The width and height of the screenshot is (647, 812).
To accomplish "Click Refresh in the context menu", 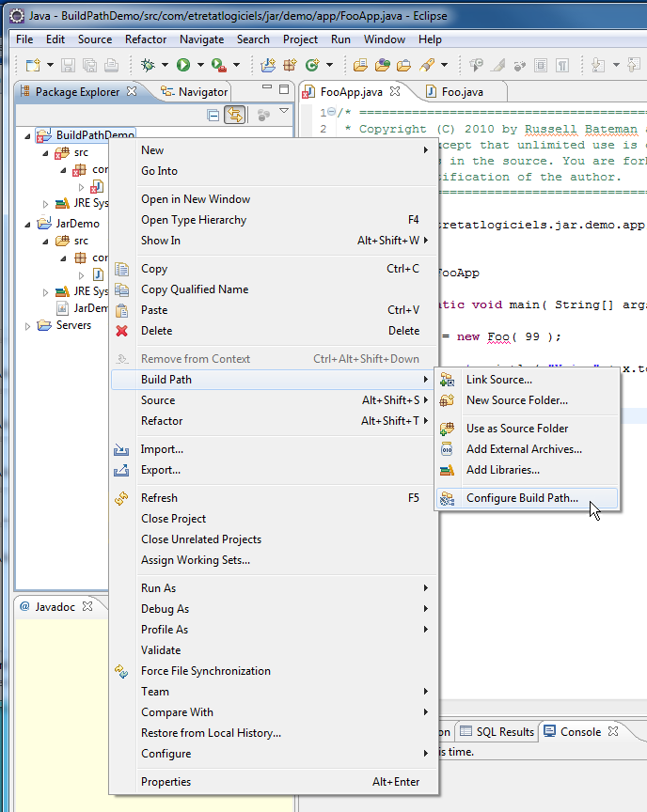I will pyautogui.click(x=274, y=498).
